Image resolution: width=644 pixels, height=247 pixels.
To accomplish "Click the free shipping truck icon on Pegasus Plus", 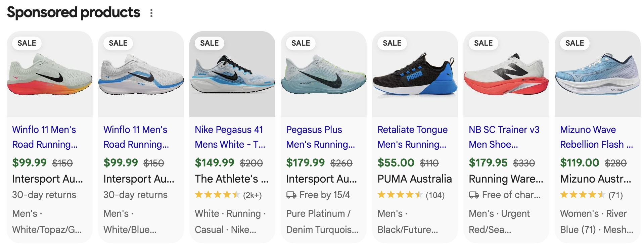I will [292, 195].
